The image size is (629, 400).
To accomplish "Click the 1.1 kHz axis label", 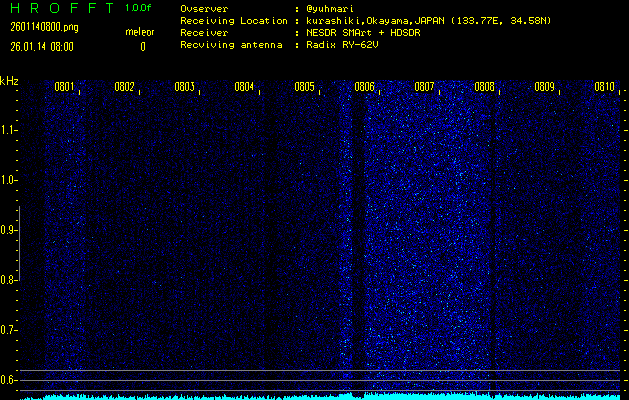I will pyautogui.click(x=7, y=130).
